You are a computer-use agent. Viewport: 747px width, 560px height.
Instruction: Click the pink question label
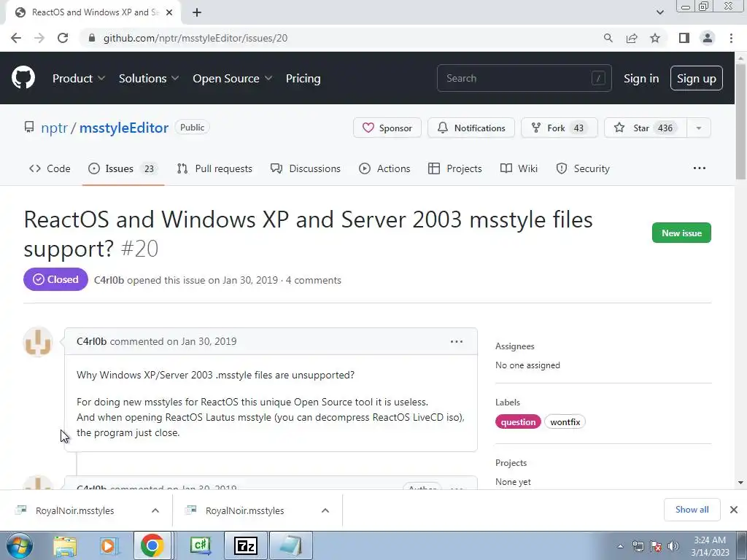click(x=518, y=422)
